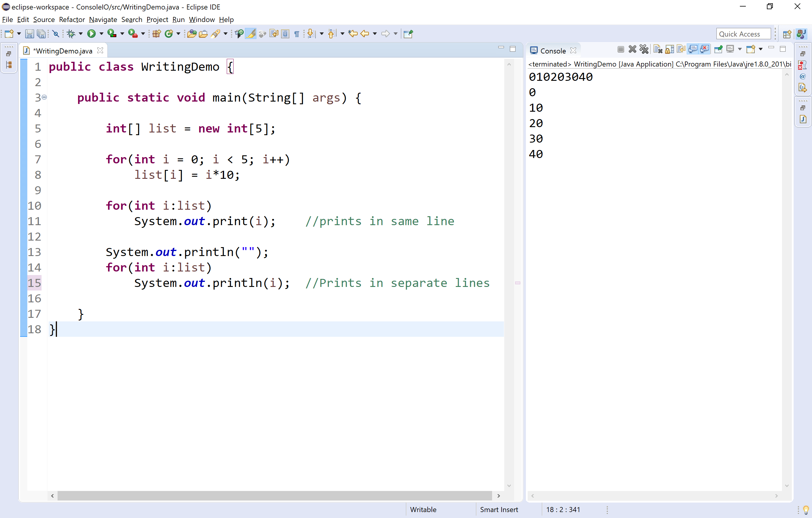
Task: Click the Save floppy disk icon
Action: click(x=29, y=34)
